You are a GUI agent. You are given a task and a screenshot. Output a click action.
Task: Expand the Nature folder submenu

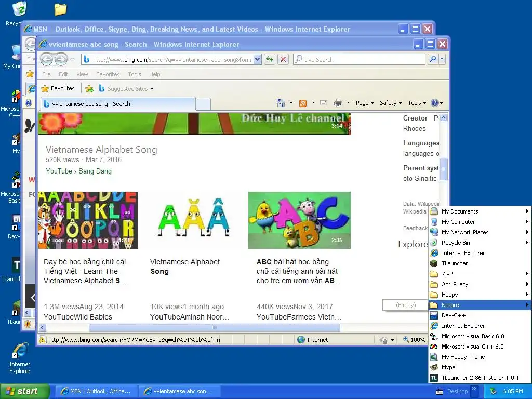pyautogui.click(x=480, y=305)
